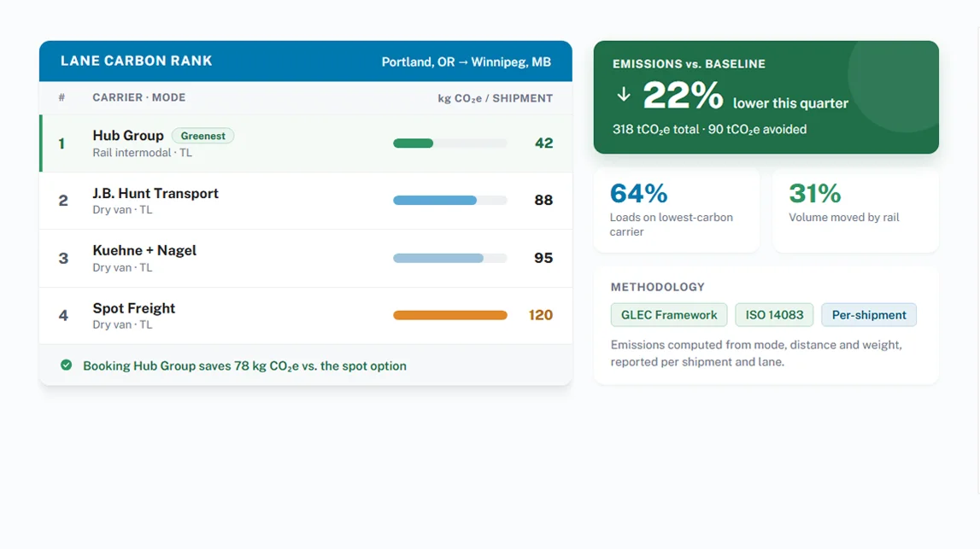The height and width of the screenshot is (549, 980).
Task: Click the 22% emissions reduction figure
Action: [683, 96]
